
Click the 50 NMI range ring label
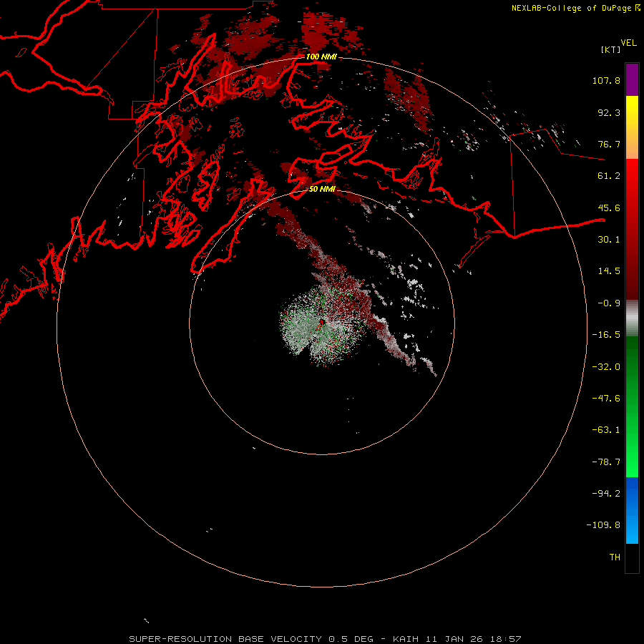coord(322,189)
